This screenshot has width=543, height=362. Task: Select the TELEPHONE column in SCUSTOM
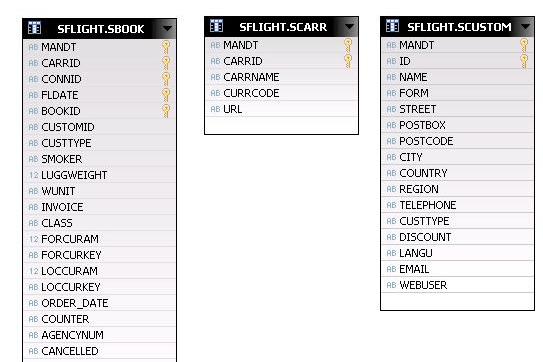pyautogui.click(x=457, y=205)
